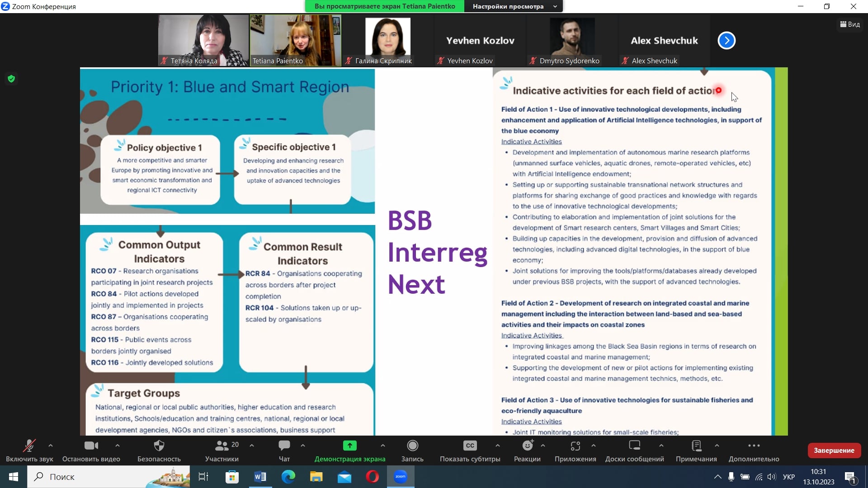Open Task View in taskbar

point(203,477)
